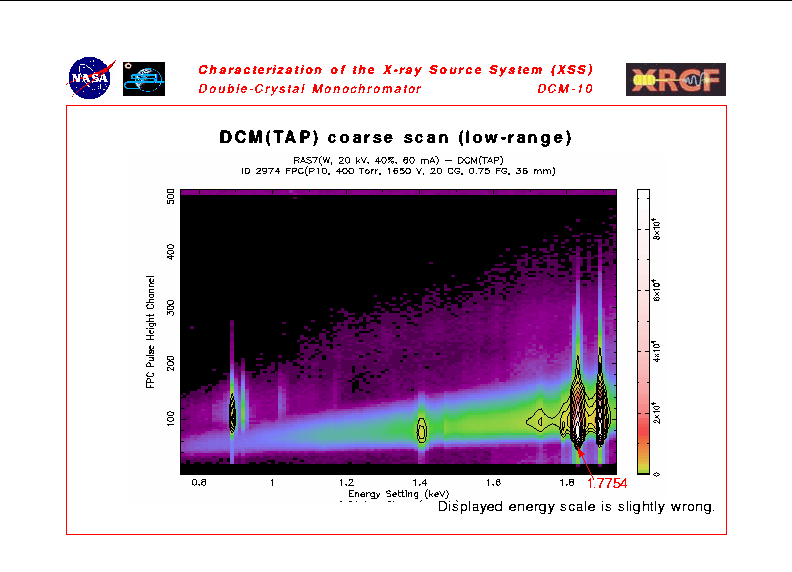Viewport: 792px width, 572px height.
Task: Click the rightmost contour peak in the plot
Action: (600, 400)
